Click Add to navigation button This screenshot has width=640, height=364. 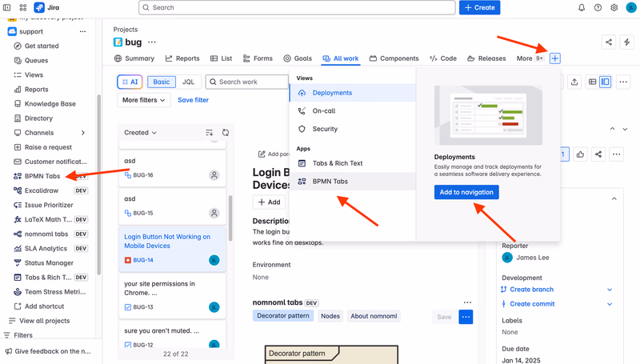(x=466, y=192)
